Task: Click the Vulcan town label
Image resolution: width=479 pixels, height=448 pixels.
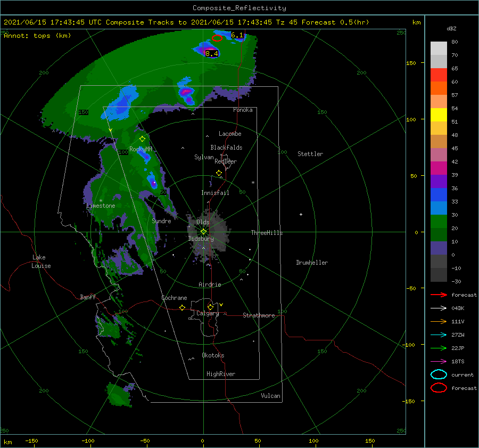Action: coord(270,396)
